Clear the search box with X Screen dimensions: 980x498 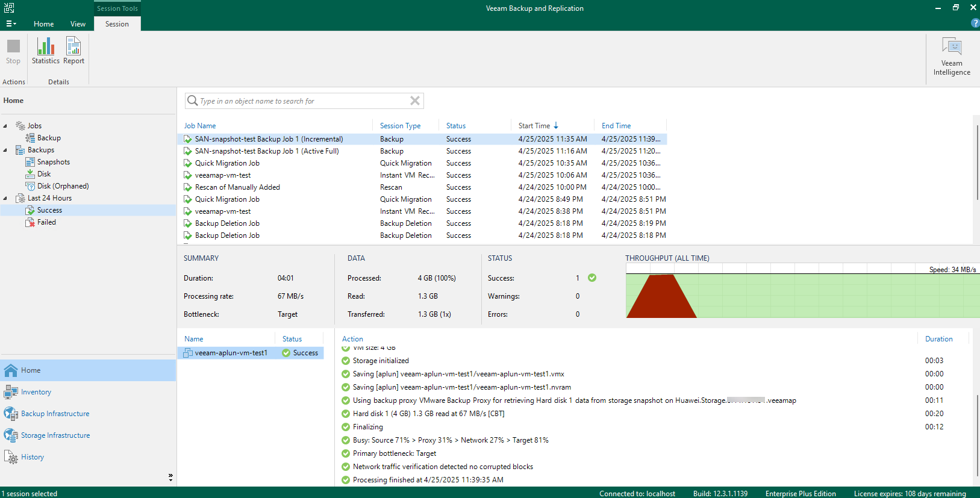(415, 101)
